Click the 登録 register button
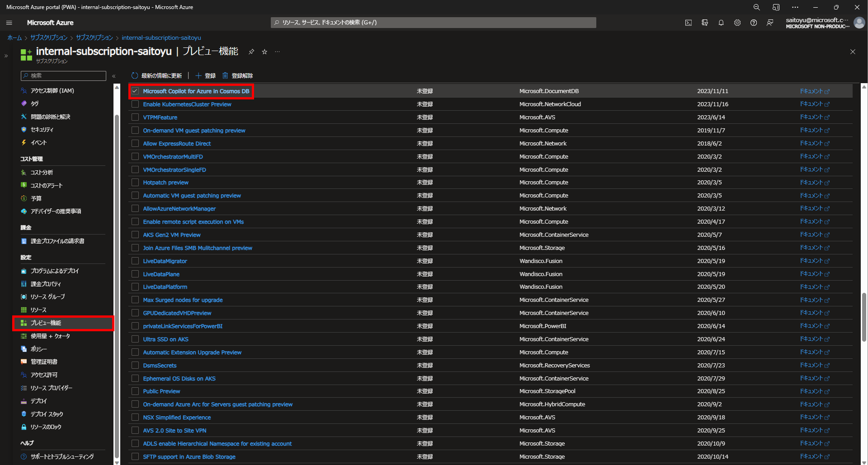The height and width of the screenshot is (465, 868). (x=206, y=75)
